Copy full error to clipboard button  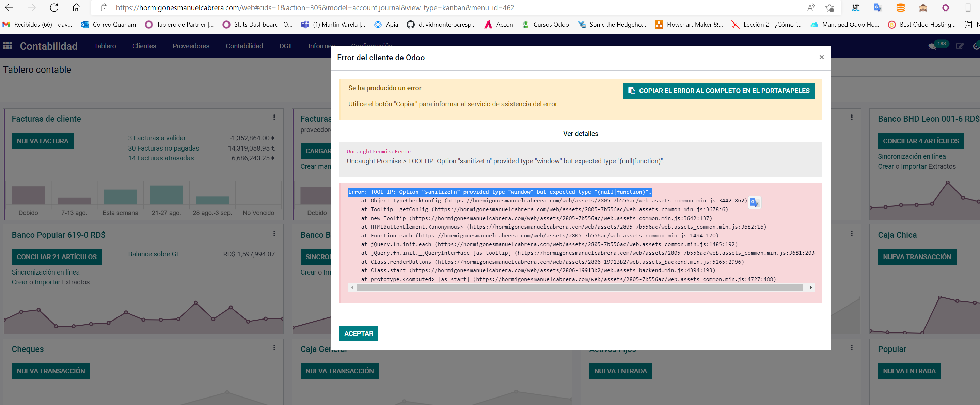click(x=718, y=91)
